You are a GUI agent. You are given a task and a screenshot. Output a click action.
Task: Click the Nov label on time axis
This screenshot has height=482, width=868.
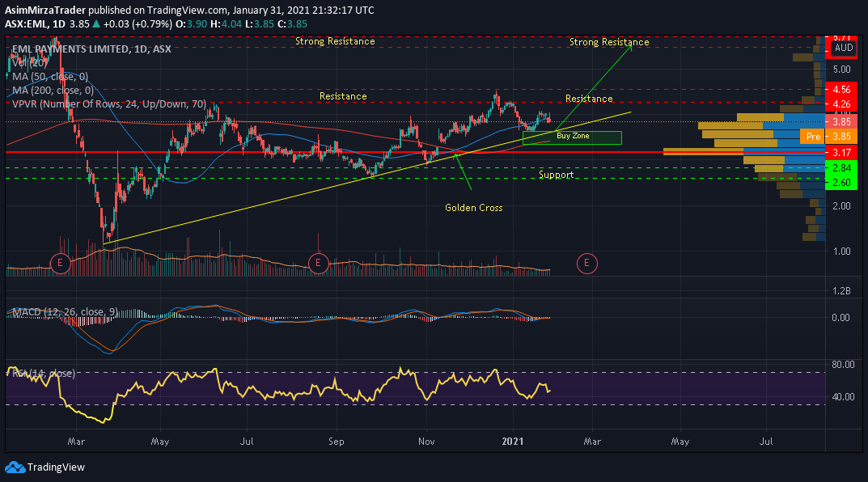[426, 442]
